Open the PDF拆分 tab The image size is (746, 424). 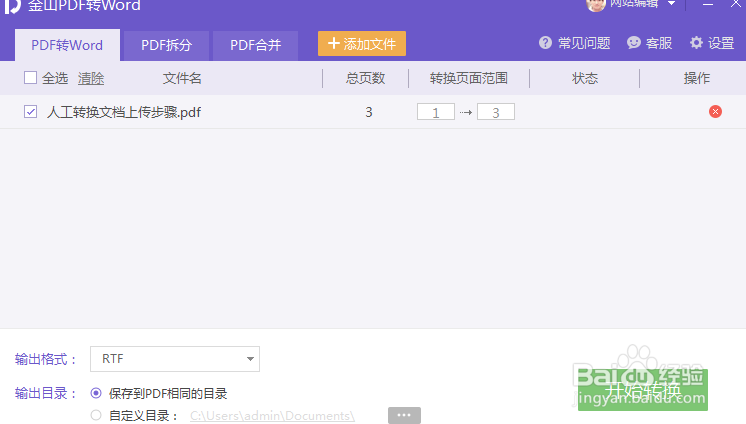coord(166,46)
